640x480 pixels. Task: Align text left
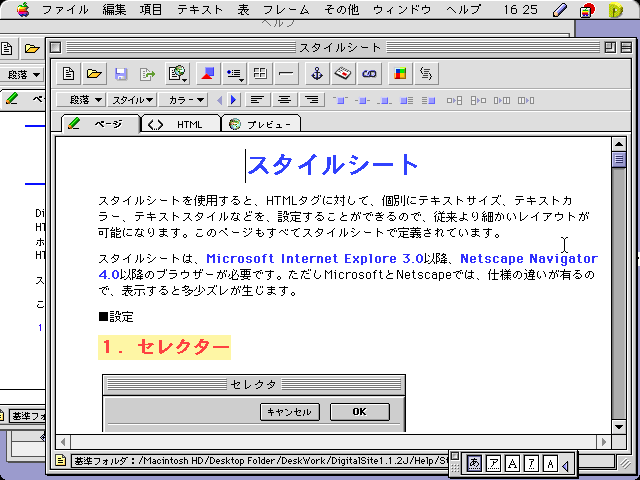[x=257, y=100]
